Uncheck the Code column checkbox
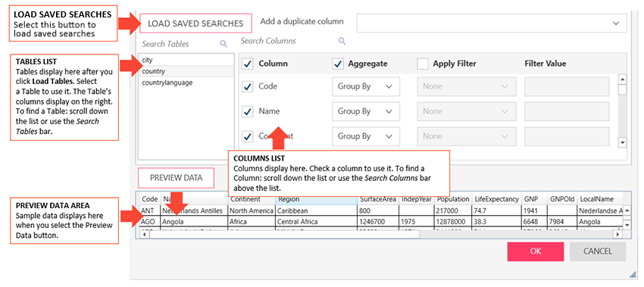This screenshot has width=644, height=287. [248, 86]
